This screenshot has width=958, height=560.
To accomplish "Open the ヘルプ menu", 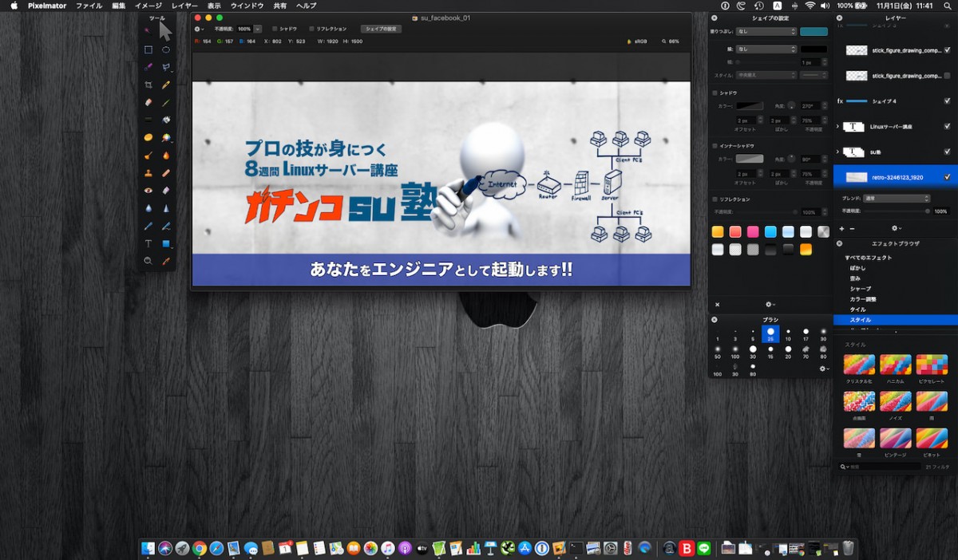I will tap(306, 6).
